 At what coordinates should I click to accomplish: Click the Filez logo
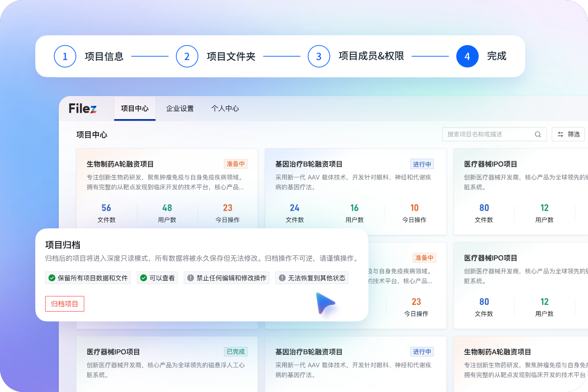coord(82,108)
